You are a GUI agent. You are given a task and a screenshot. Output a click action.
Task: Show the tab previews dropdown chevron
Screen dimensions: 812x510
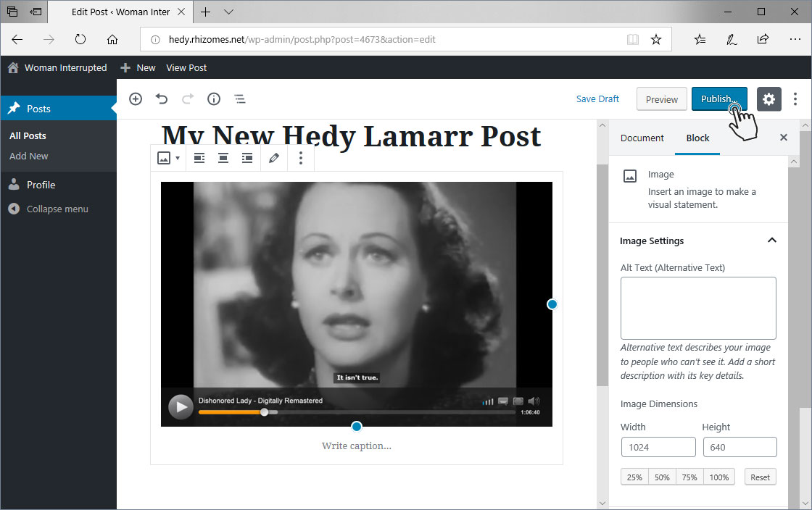point(228,12)
